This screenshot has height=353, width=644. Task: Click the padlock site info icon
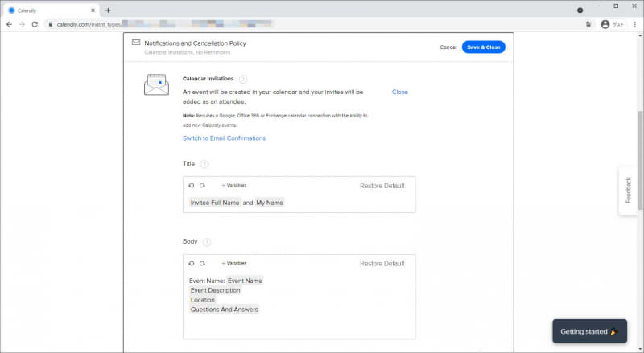50,24
